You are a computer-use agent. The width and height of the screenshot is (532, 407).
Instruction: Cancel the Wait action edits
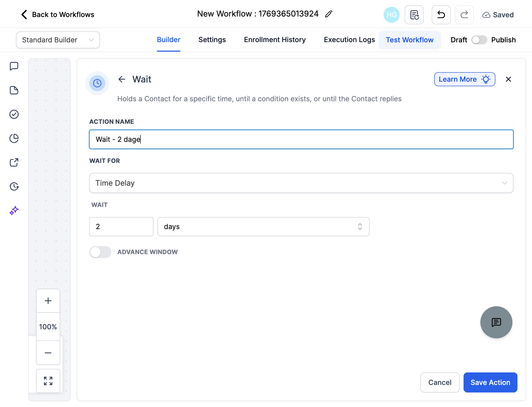tap(440, 382)
